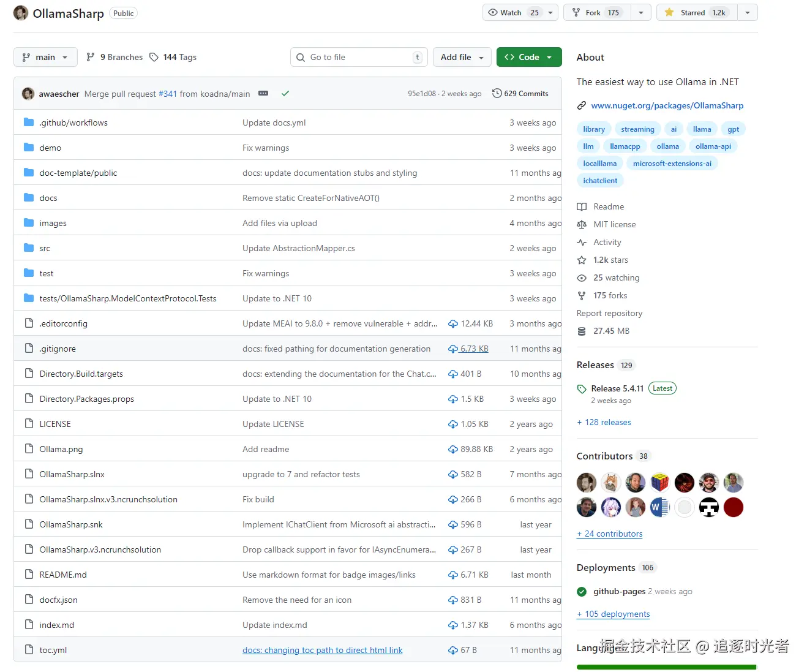Viewport: 807px width, 672px height.
Task: Toggle the Starred button
Action: [697, 13]
